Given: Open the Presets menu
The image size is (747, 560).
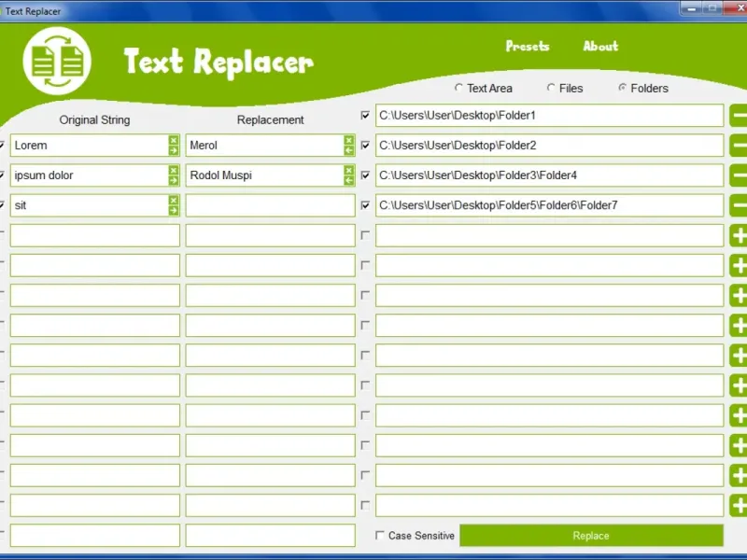Looking at the screenshot, I should [x=528, y=46].
